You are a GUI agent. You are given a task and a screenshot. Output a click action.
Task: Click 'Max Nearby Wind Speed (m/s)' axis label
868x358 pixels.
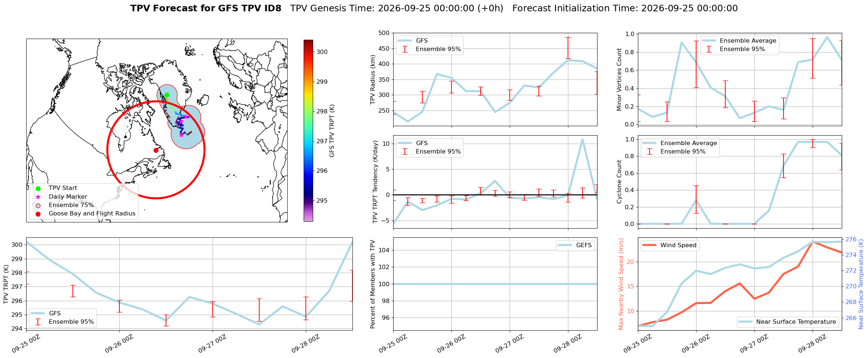click(621, 284)
